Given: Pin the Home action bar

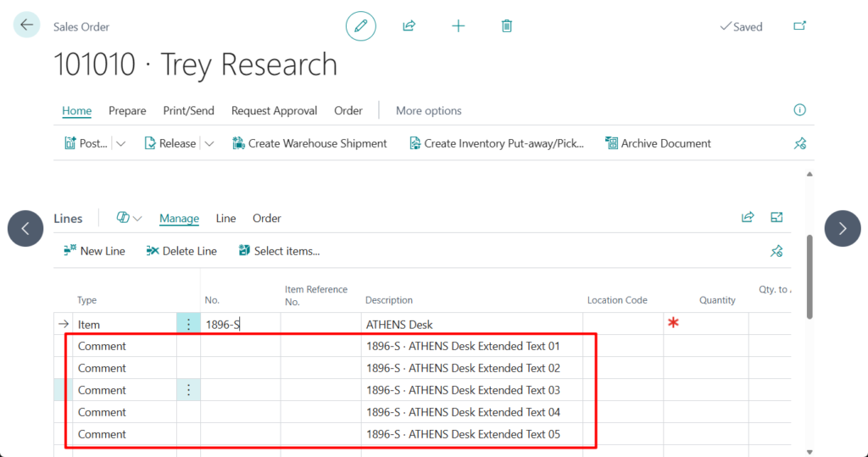Looking at the screenshot, I should [799, 144].
